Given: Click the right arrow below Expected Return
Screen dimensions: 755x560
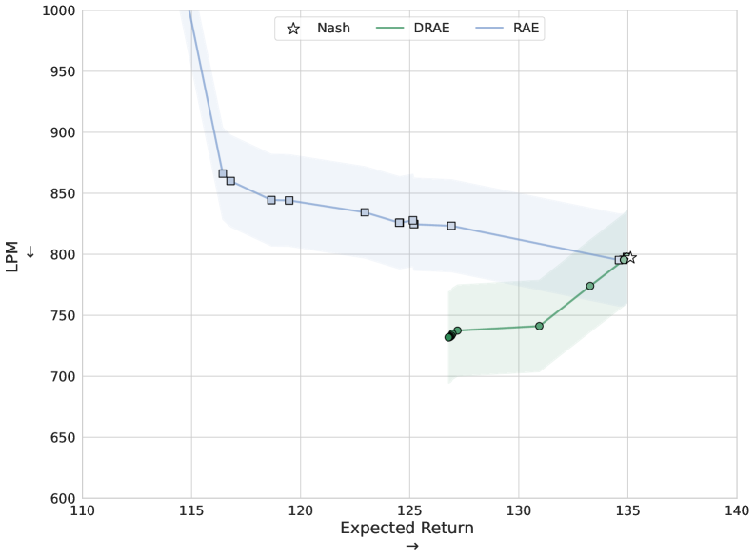Looking at the screenshot, I should 411,547.
